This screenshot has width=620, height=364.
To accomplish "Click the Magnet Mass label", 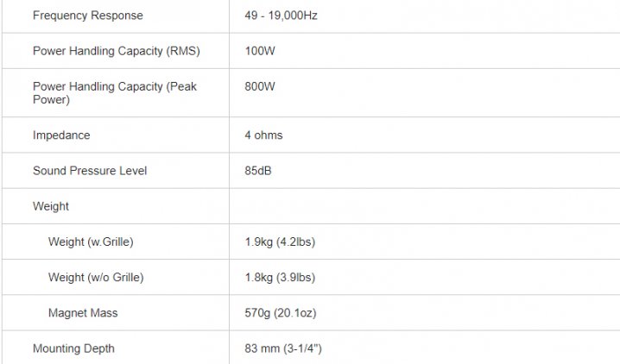I will [83, 313].
